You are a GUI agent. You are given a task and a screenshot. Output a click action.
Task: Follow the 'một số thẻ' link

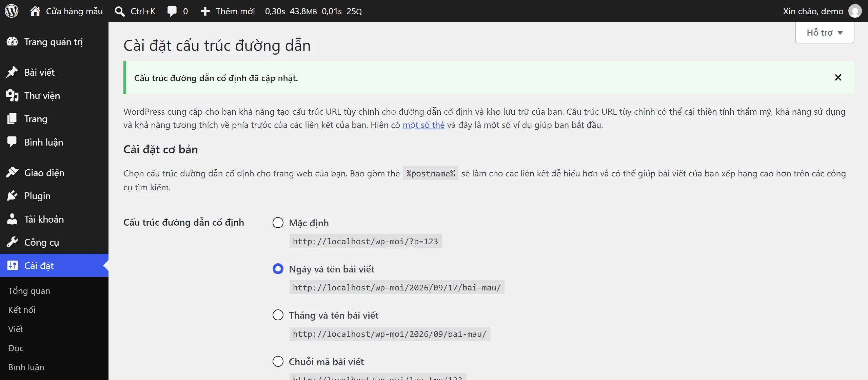pos(423,125)
